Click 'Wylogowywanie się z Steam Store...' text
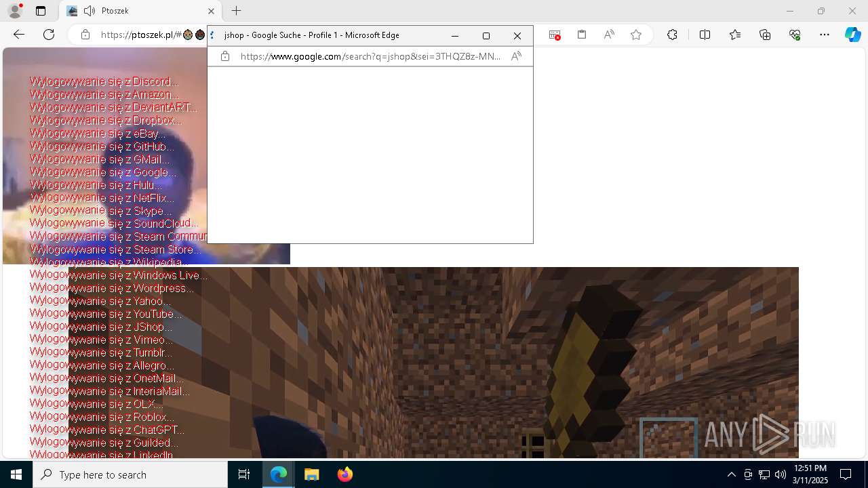 tap(115, 249)
